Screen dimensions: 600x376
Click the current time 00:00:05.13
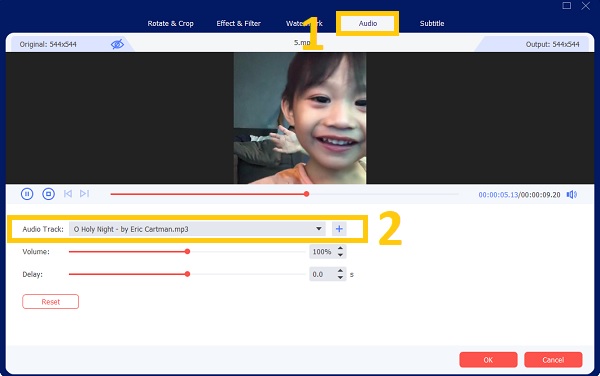pos(498,195)
